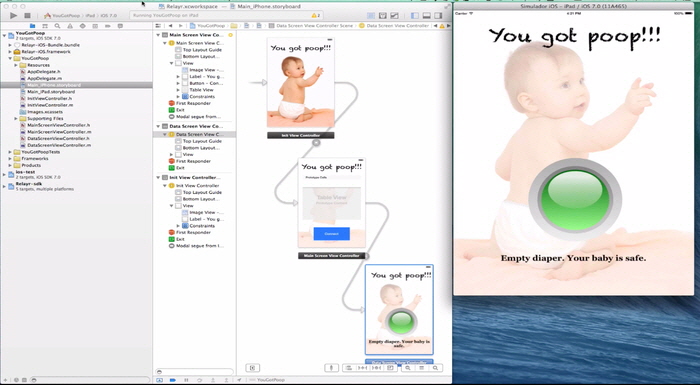Viewport: 700px width, 385px height.
Task: Zoom in on the storyboard canvas
Action: (435, 368)
